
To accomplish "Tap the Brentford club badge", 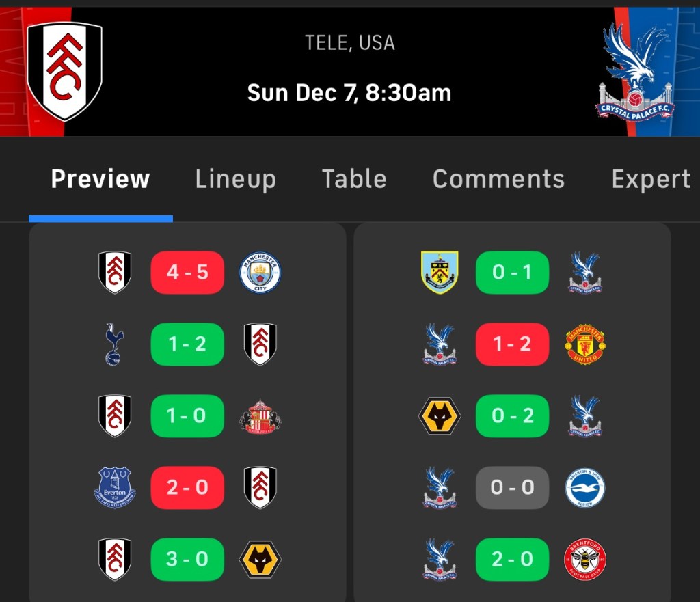I will (585, 559).
